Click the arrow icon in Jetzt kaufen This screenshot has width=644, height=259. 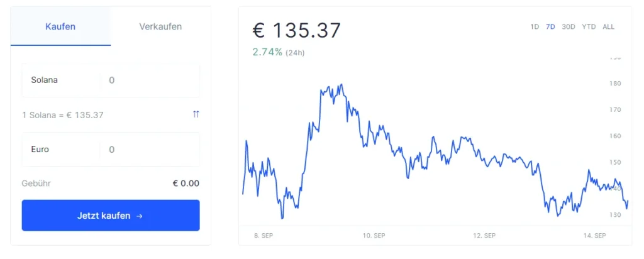(139, 216)
